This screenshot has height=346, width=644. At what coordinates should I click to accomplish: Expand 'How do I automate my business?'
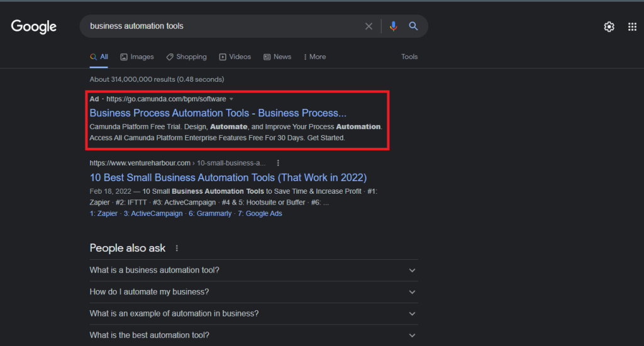tap(253, 292)
